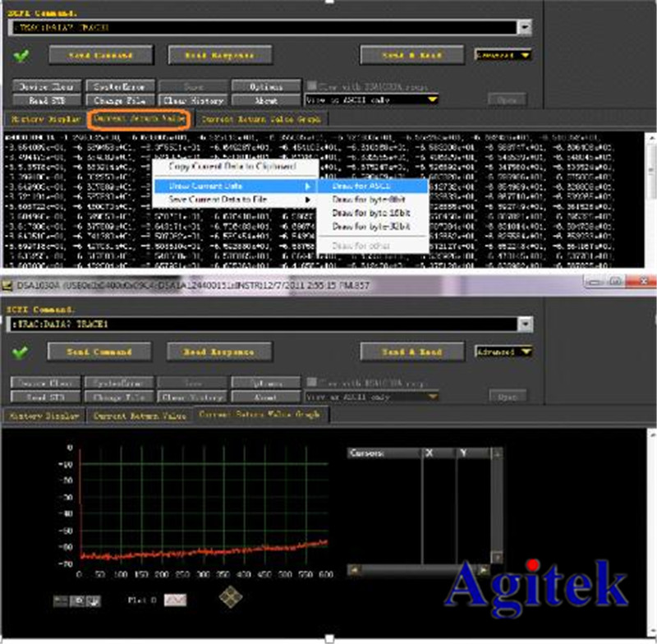Click Device Clear in the data window
The image size is (657, 644).
pyautogui.click(x=47, y=86)
